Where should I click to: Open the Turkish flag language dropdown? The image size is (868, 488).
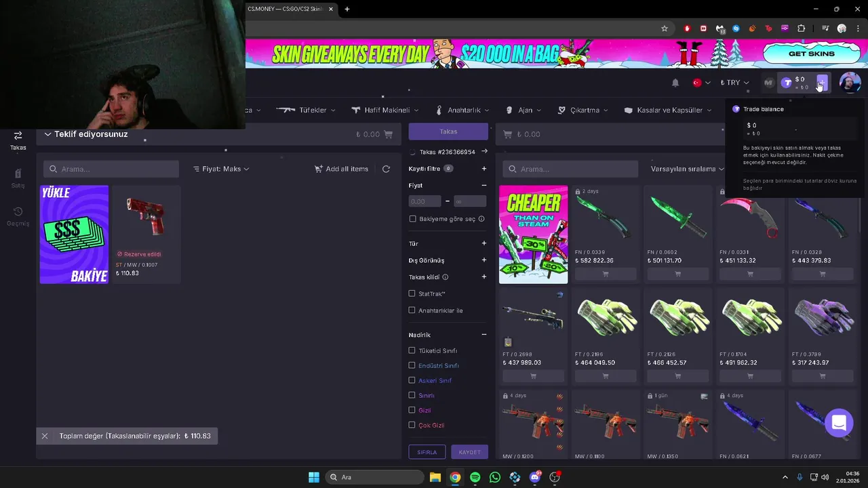click(x=701, y=83)
